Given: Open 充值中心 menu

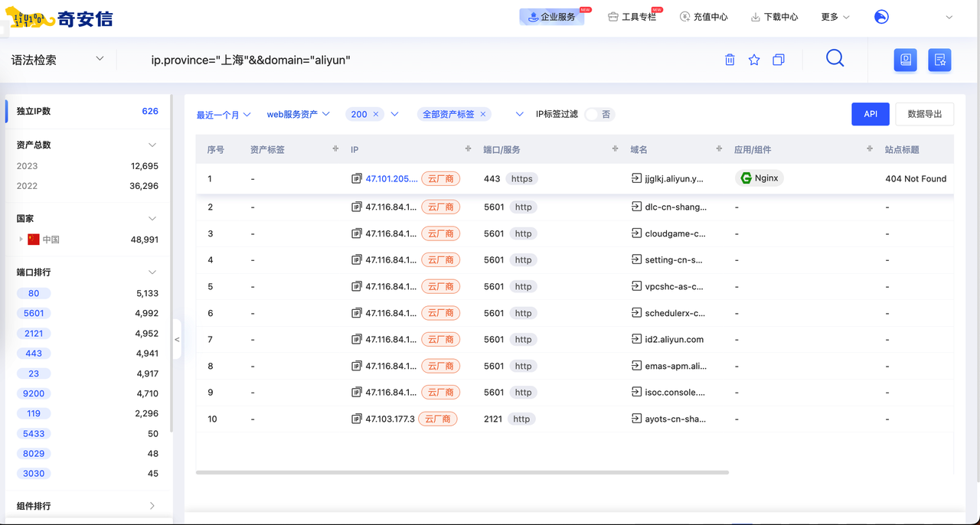Looking at the screenshot, I should [x=704, y=17].
